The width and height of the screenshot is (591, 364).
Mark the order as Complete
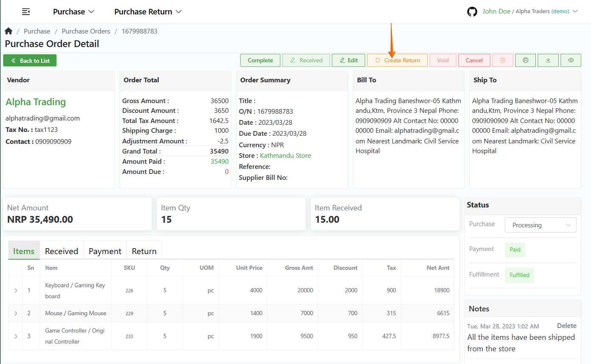(x=260, y=60)
